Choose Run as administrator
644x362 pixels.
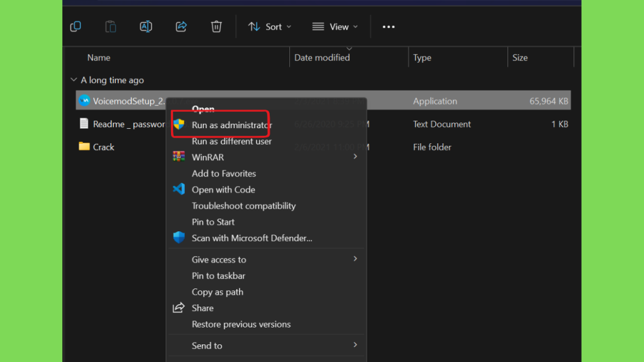(231, 125)
